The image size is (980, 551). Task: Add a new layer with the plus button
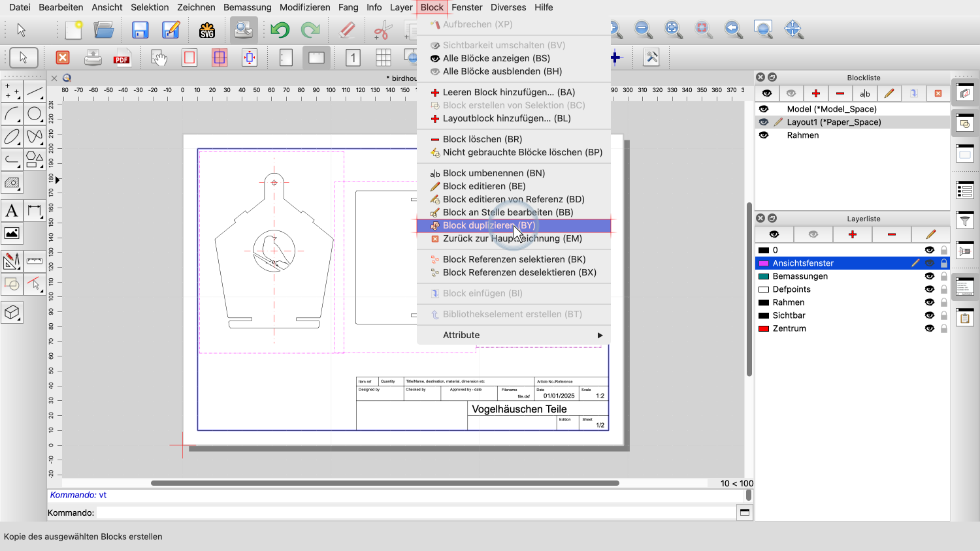coord(853,234)
